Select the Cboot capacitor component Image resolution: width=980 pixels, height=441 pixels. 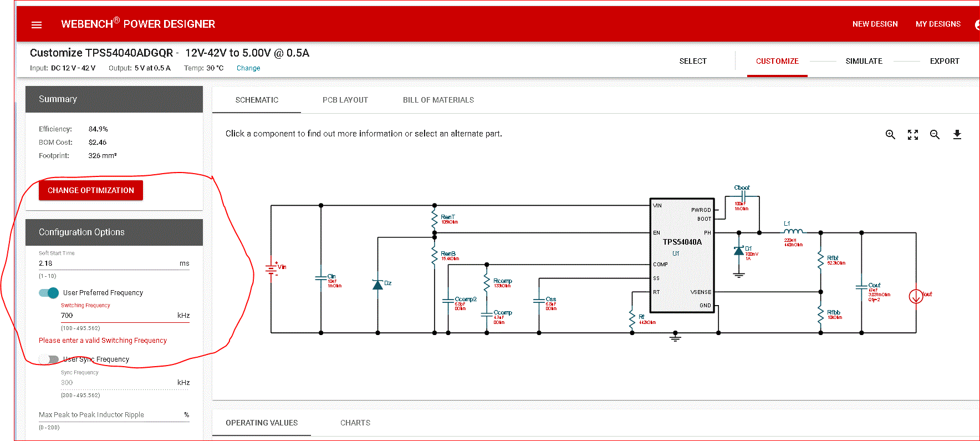point(742,197)
